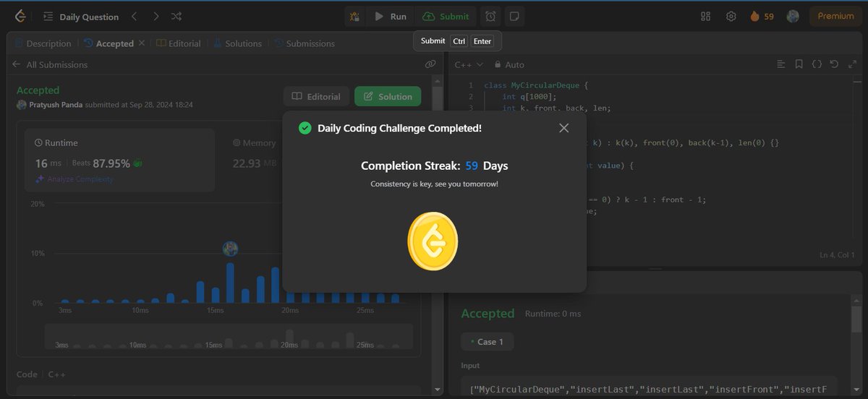
Task: Click the debugger icon next to Run
Action: pyautogui.click(x=354, y=16)
